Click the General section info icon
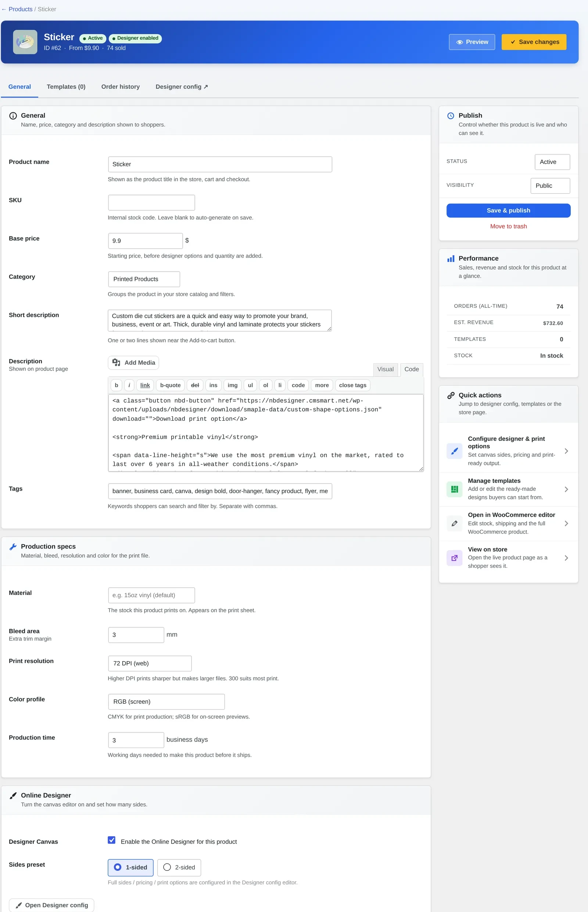This screenshot has width=588, height=912. tap(13, 116)
